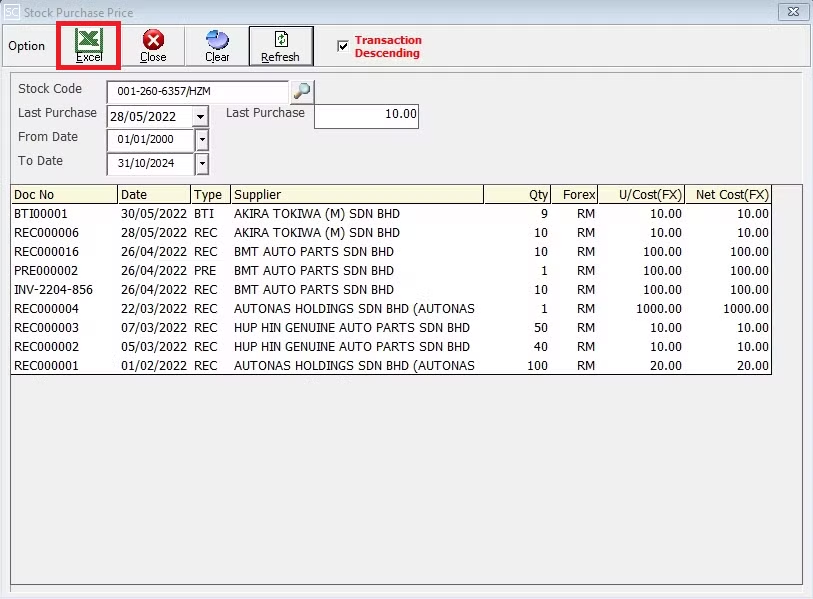
Task: Click the Type column header
Action: (x=211, y=194)
